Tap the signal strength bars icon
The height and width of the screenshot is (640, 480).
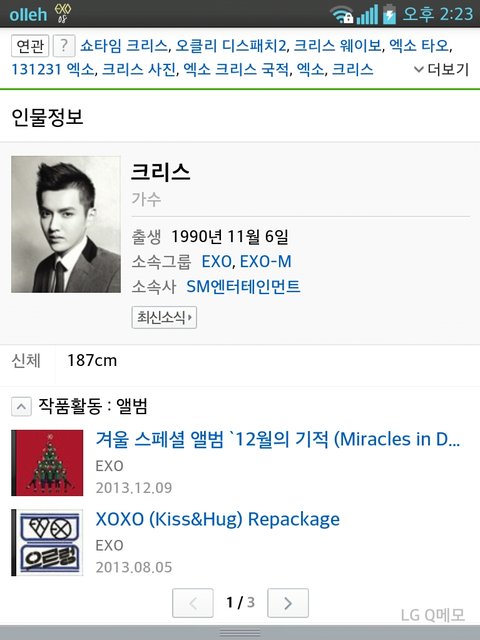point(367,15)
